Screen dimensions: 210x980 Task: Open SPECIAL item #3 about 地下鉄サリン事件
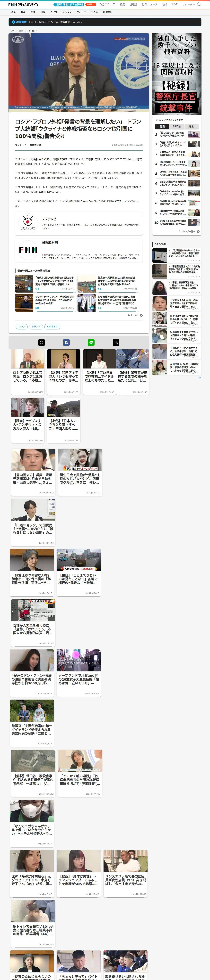click(177, 287)
